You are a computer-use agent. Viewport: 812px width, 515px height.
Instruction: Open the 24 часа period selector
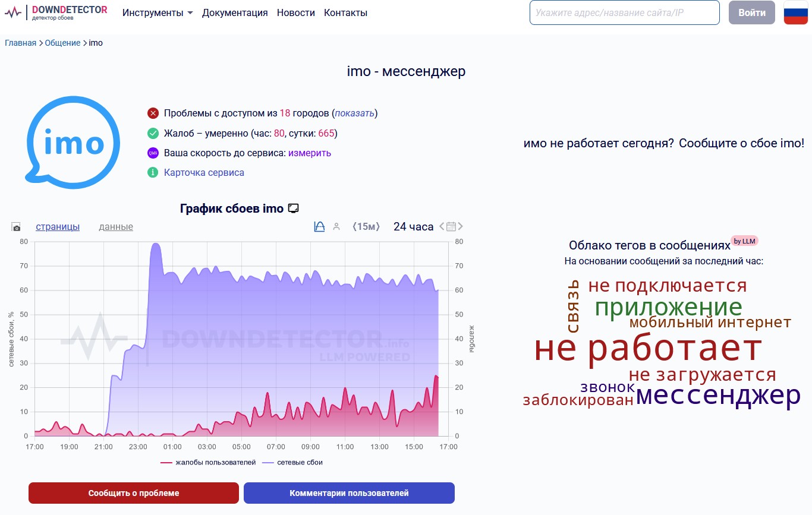(x=413, y=226)
